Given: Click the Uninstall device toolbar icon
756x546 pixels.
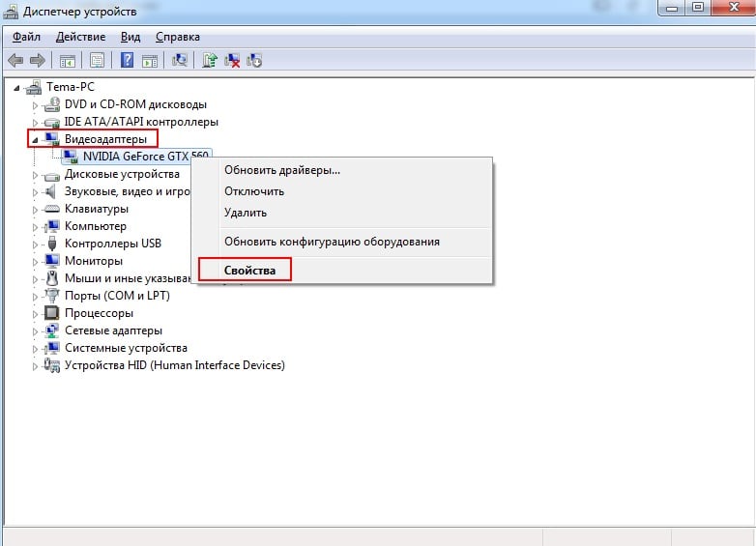Looking at the screenshot, I should [255, 60].
